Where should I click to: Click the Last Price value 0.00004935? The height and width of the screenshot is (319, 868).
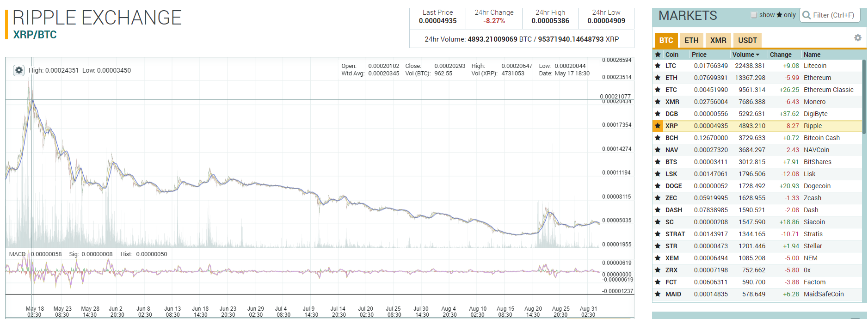[437, 21]
